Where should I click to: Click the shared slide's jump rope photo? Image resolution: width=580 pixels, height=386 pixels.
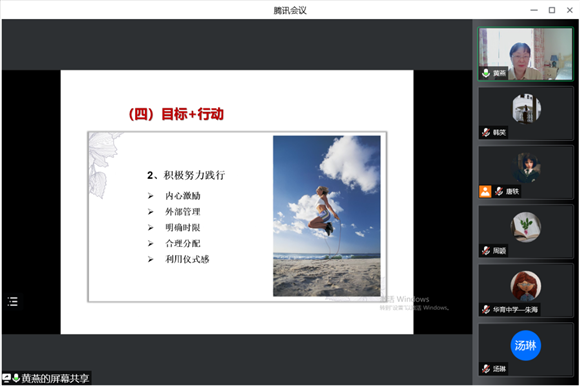pyautogui.click(x=327, y=216)
